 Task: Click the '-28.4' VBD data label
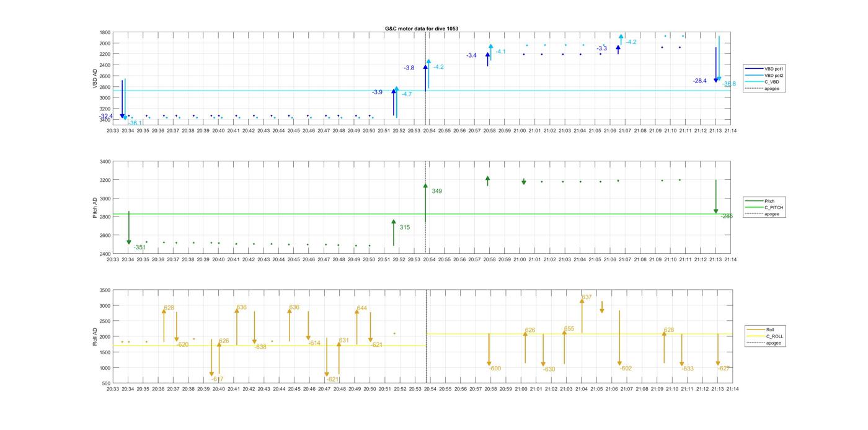[x=700, y=81]
